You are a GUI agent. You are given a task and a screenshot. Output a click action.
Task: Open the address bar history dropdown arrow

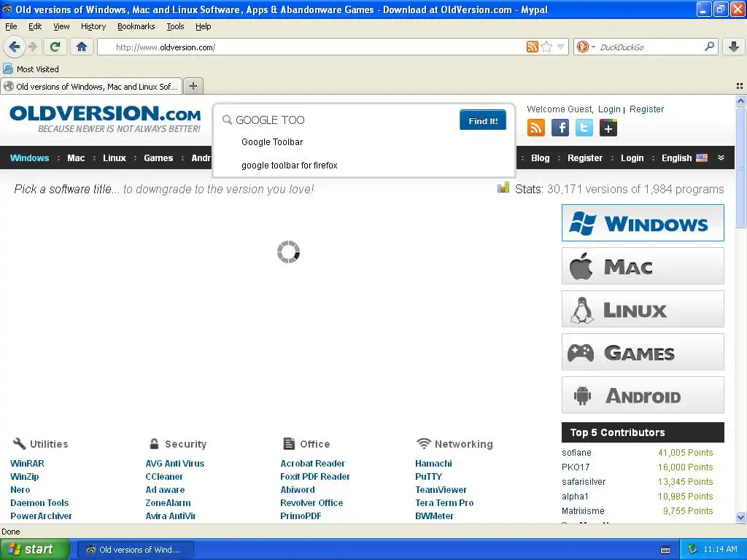coord(561,47)
